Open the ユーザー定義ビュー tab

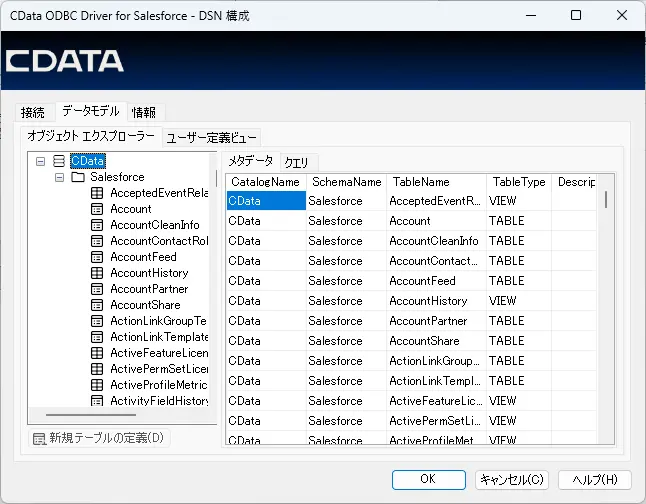pos(211,137)
